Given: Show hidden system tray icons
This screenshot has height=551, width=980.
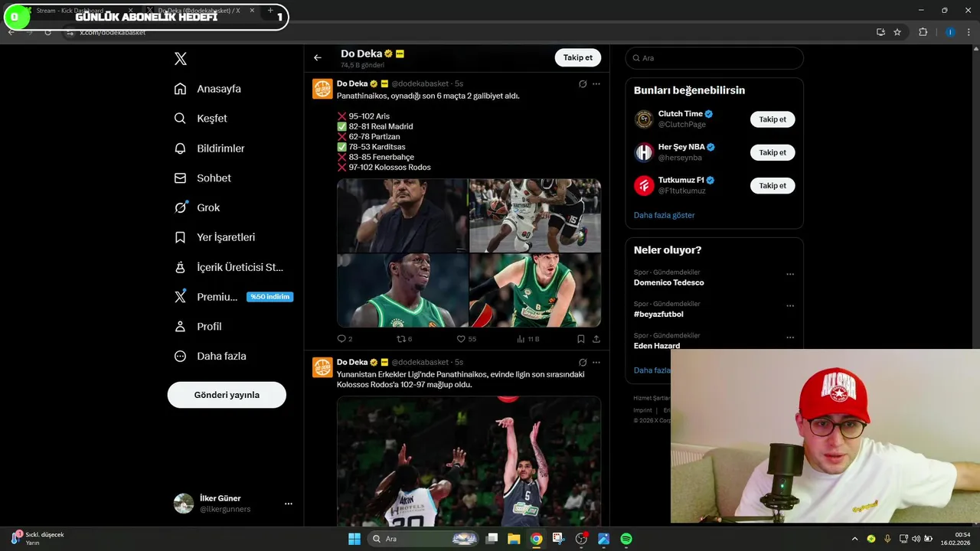Looking at the screenshot, I should click(855, 539).
